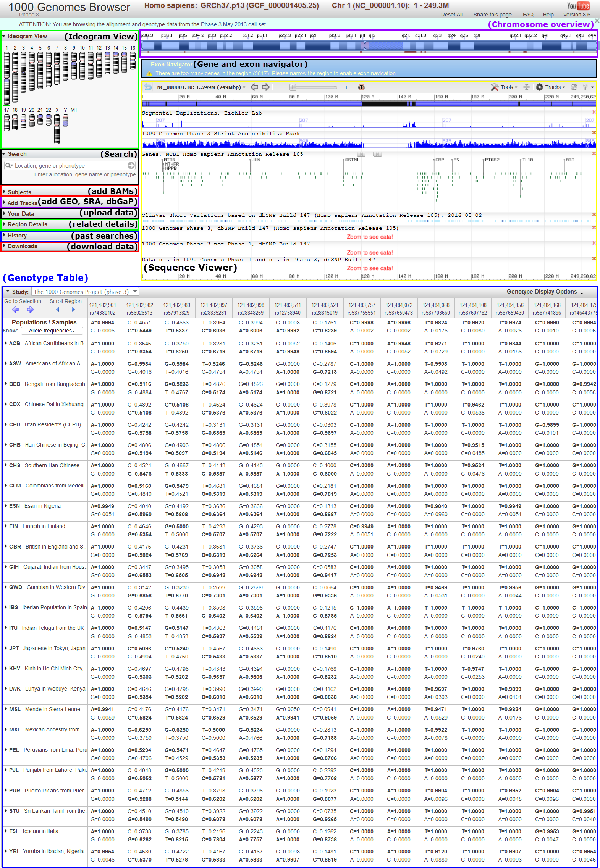This screenshot has height=868, width=600.
Task: Expand the CEU Utah Residents population row
Action: [6, 424]
